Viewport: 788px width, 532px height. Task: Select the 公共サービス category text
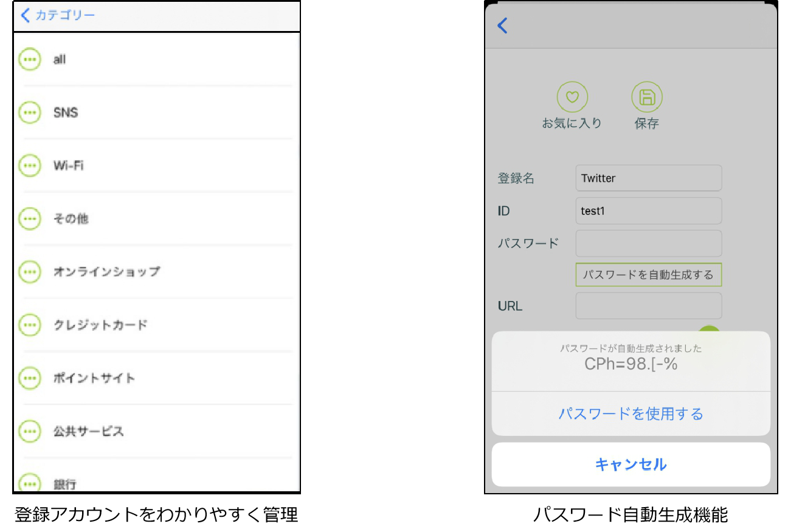coord(89,431)
